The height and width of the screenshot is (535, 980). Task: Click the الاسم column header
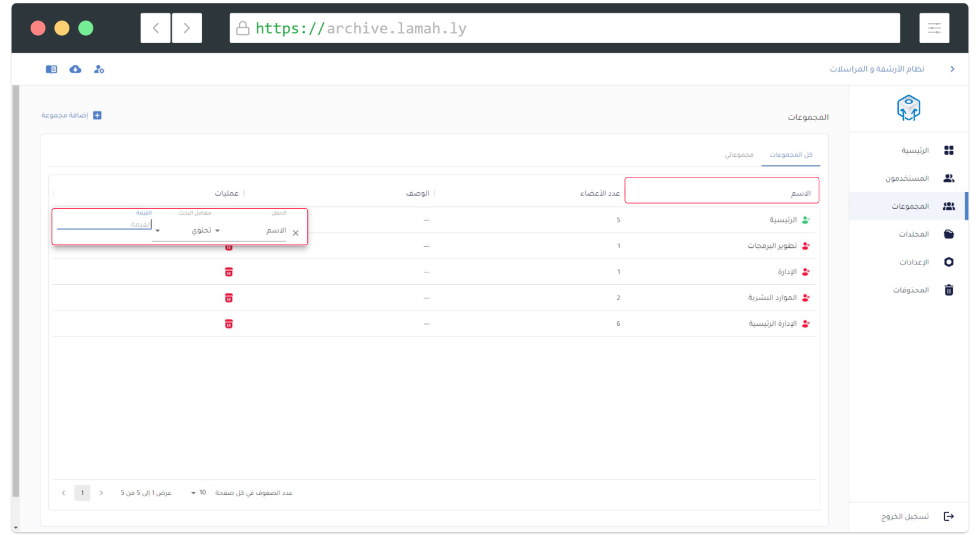pos(722,190)
